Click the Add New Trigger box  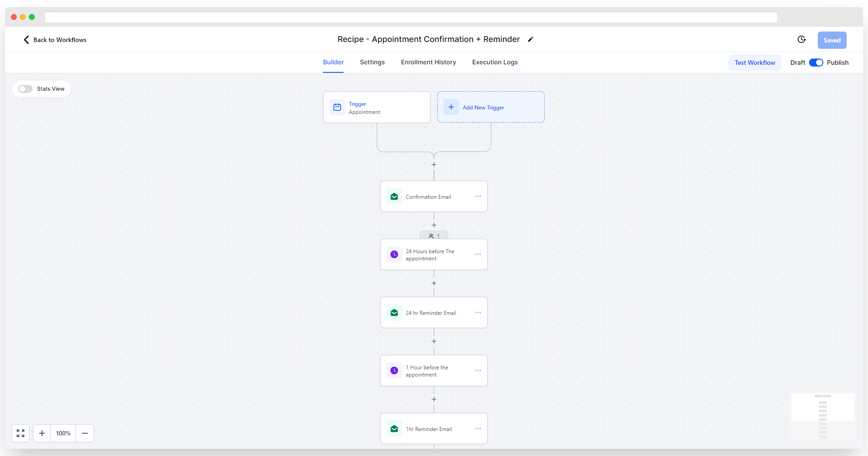coord(491,107)
